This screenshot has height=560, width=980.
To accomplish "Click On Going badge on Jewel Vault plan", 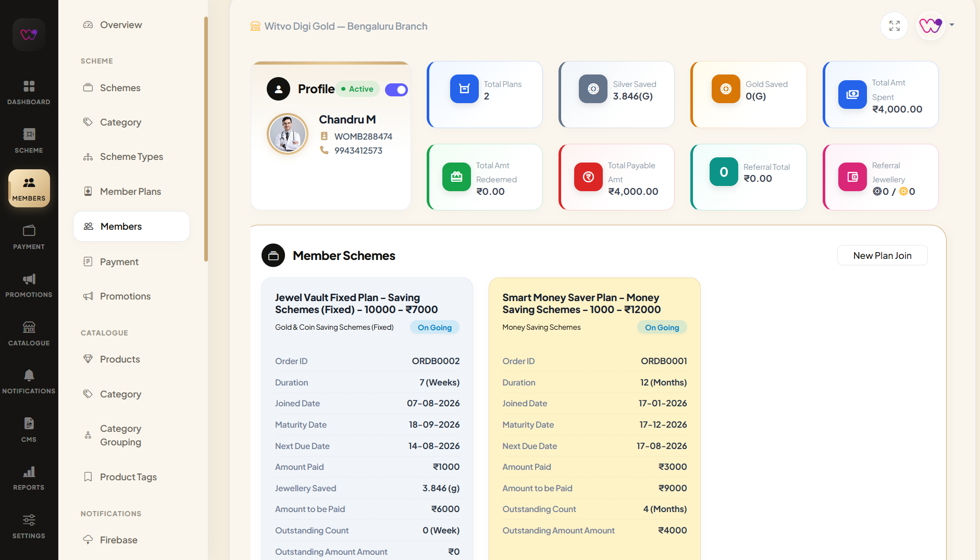I will [435, 327].
